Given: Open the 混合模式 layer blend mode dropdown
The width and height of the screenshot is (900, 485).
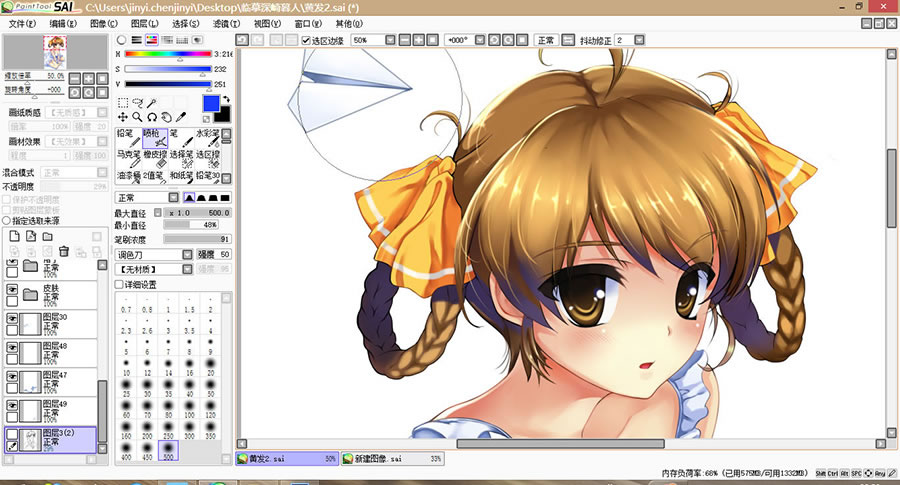Looking at the screenshot, I should tap(102, 172).
